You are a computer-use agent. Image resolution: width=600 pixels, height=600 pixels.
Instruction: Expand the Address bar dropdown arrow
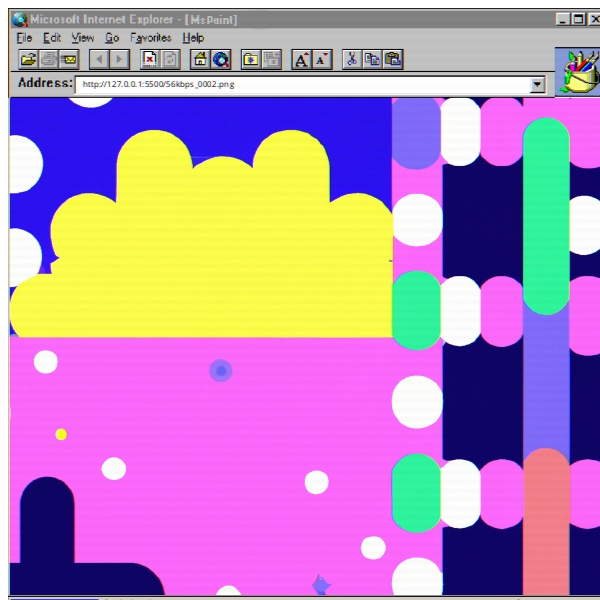(538, 85)
